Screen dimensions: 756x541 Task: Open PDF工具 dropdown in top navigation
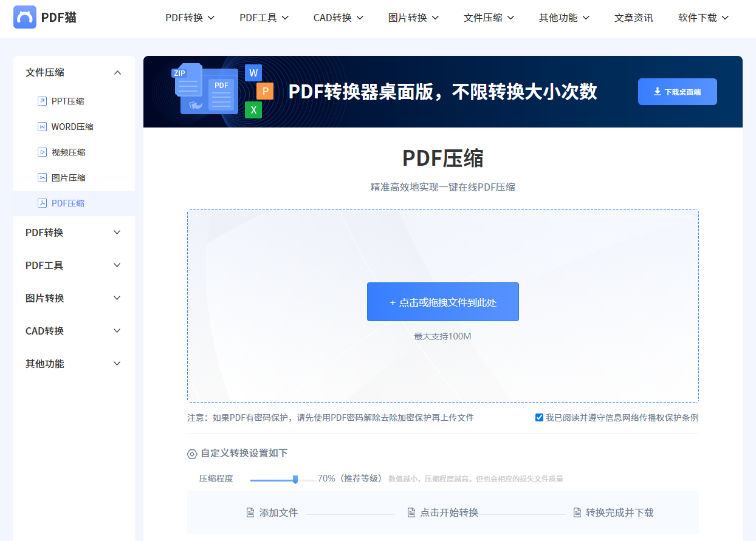pos(264,18)
